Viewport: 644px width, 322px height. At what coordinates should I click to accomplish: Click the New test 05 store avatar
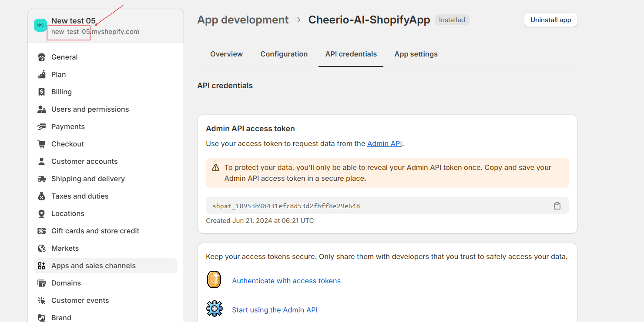pos(40,25)
